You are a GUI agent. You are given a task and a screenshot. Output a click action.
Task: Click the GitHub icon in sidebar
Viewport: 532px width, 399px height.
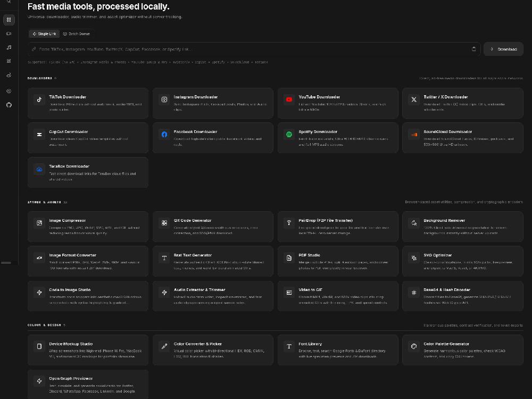[x=9, y=105]
